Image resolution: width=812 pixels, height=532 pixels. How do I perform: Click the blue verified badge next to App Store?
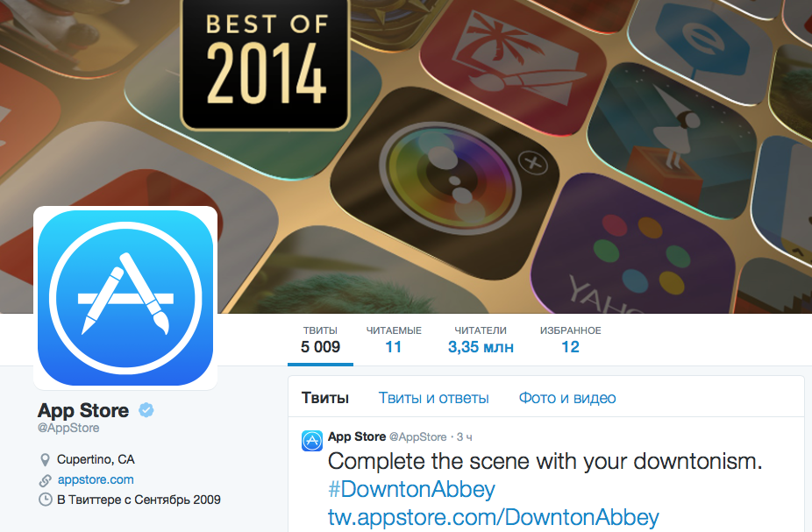click(146, 410)
